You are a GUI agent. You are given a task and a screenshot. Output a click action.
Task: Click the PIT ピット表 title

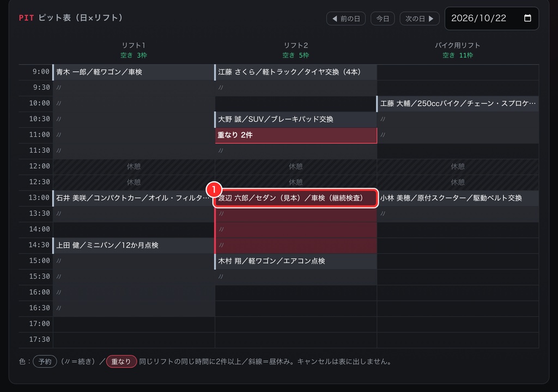click(70, 18)
